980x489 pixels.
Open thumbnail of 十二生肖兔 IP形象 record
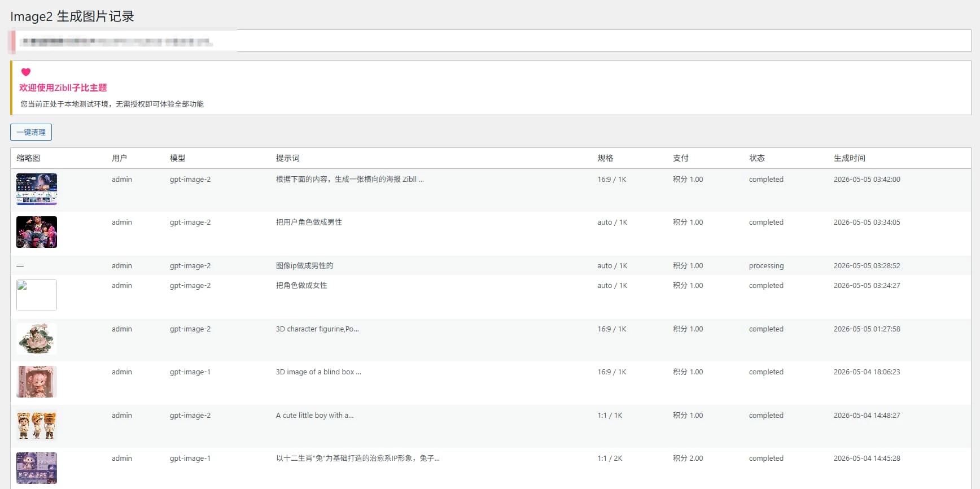[37, 468]
